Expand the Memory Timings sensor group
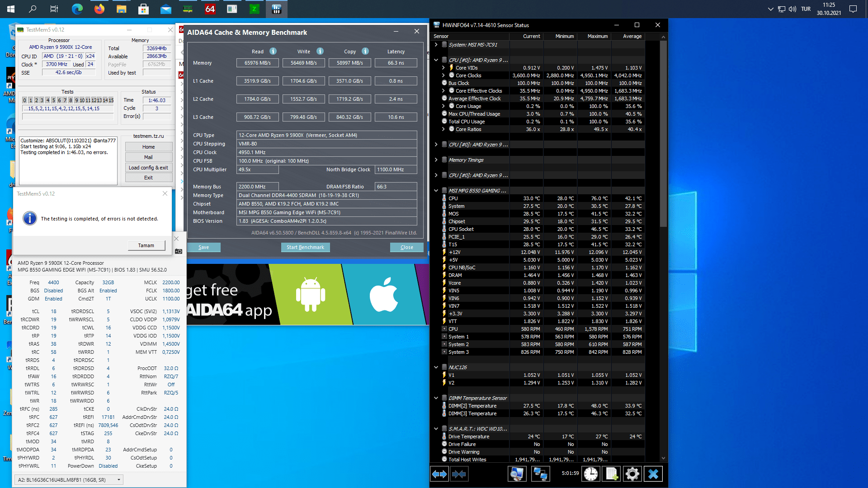 click(x=436, y=160)
